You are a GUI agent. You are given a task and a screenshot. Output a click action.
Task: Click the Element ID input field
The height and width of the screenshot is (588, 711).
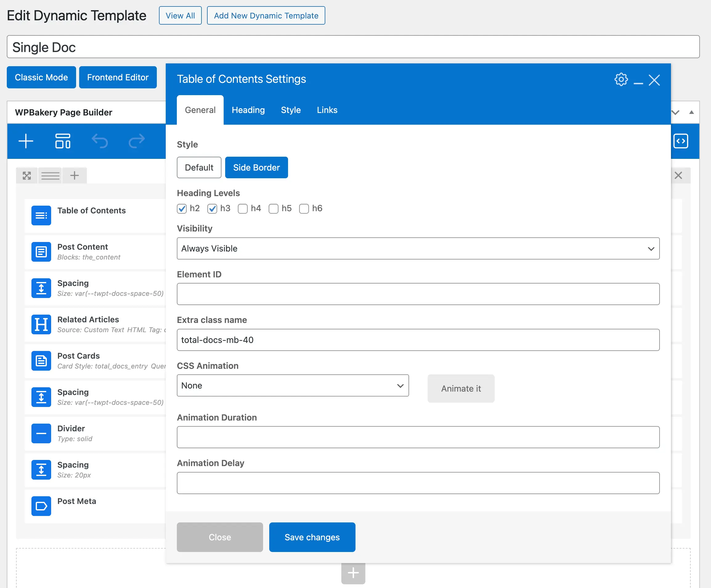[x=418, y=294]
